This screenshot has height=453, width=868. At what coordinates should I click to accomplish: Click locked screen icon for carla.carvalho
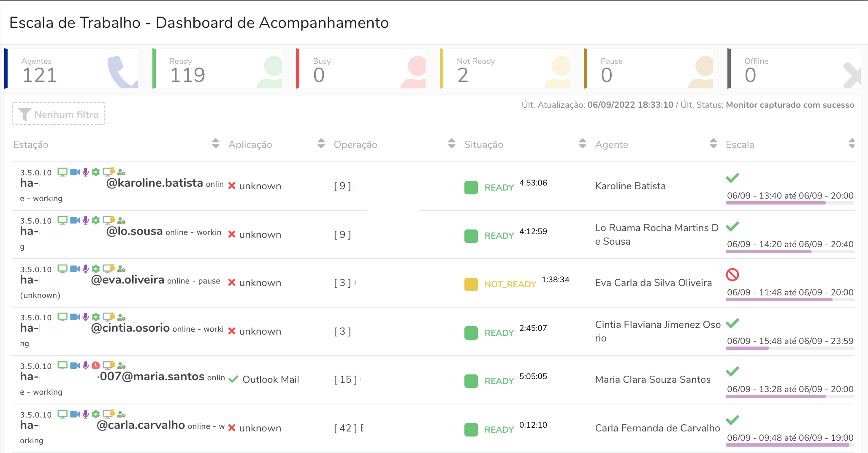point(109,414)
